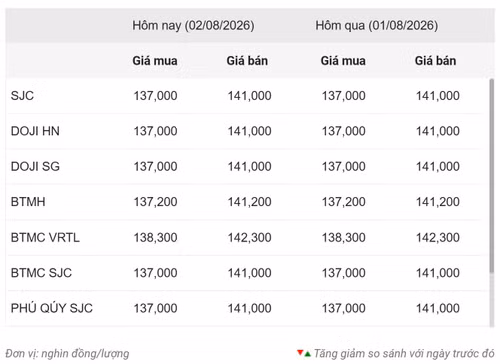Screen dimensions: 500x364
Task: Click yesterday's Giá mua column header
Action: tap(343, 61)
